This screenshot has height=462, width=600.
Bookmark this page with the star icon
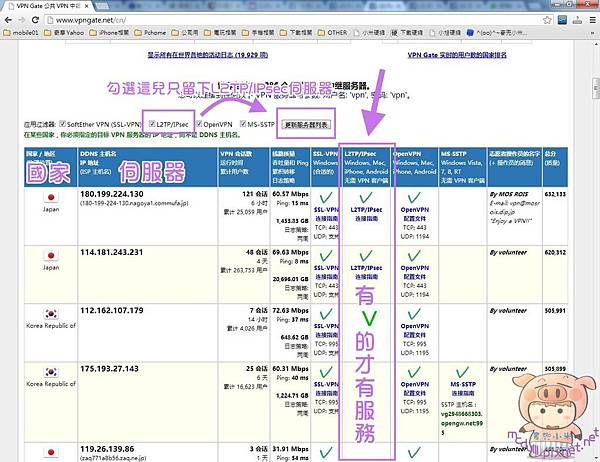(547, 20)
